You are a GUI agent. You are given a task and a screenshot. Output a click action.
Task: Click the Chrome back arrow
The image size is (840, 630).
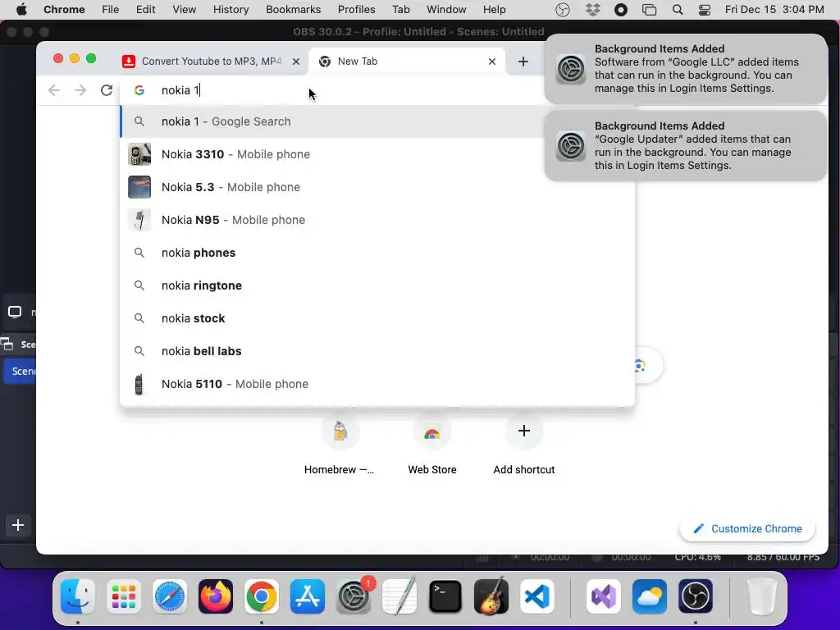[53, 90]
